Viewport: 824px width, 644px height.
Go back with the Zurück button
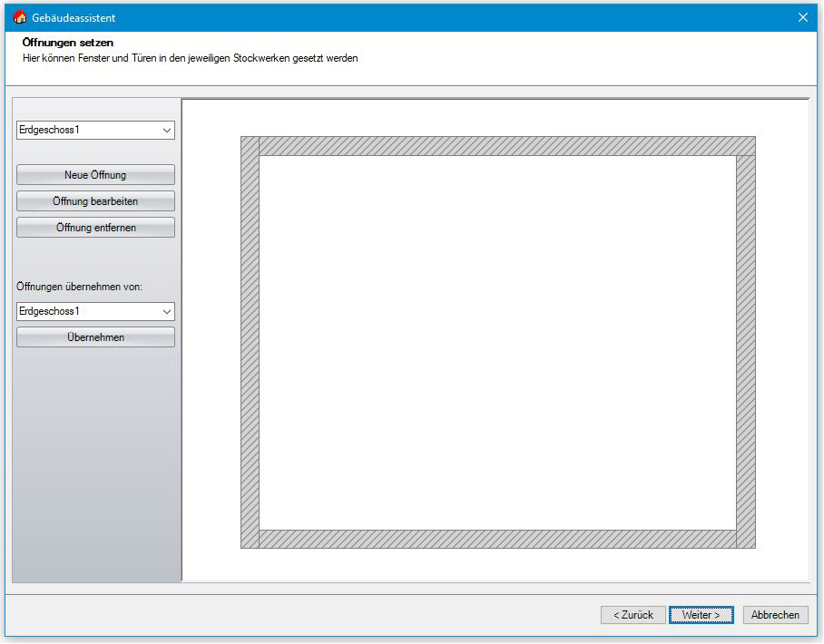633,615
